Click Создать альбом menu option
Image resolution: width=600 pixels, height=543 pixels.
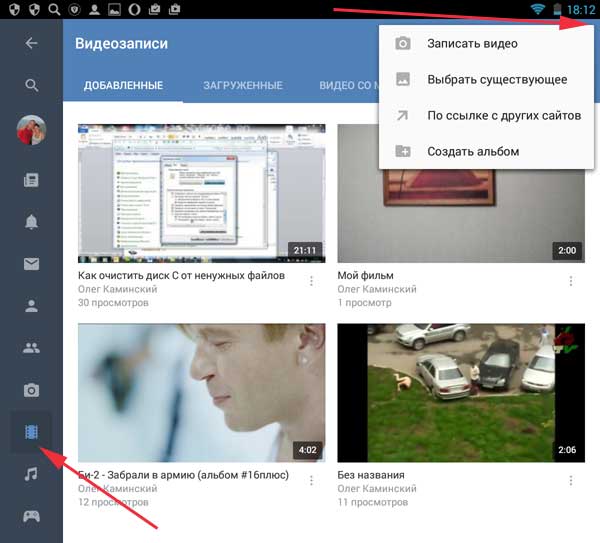coord(472,152)
